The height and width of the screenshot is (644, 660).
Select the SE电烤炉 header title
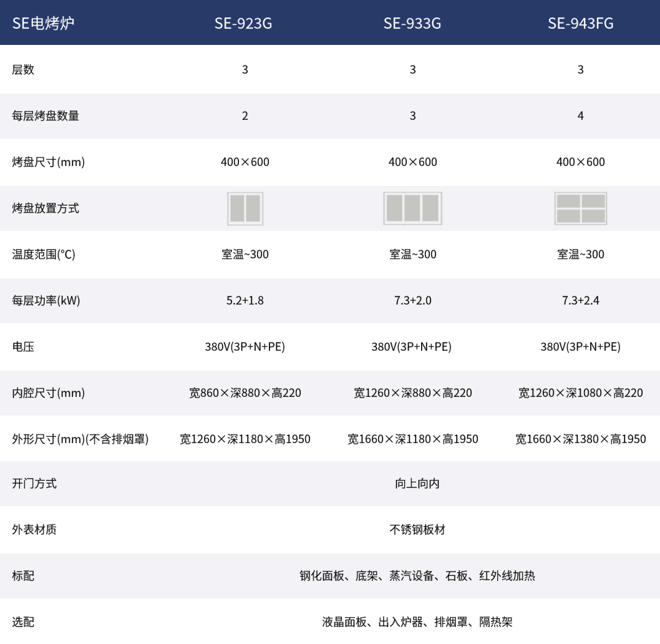click(43, 23)
